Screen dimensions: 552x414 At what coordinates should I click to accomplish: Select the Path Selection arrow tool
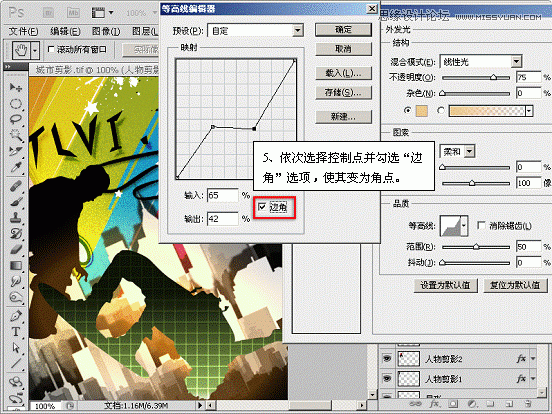16,347
